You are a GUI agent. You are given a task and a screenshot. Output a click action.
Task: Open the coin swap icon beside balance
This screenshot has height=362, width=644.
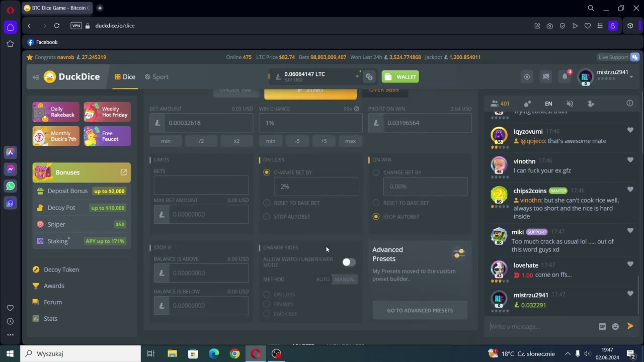coord(369,77)
